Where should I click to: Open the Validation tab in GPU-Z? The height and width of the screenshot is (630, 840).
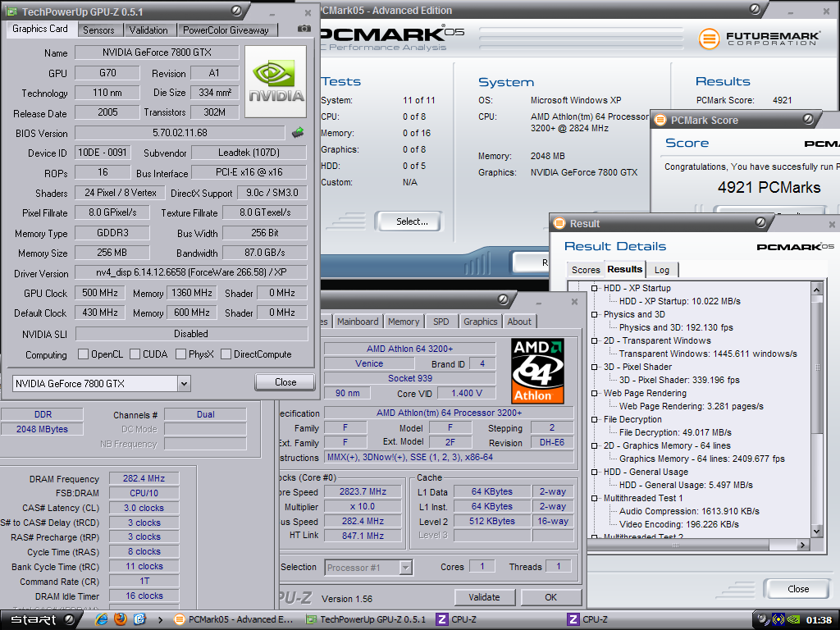coord(148,30)
